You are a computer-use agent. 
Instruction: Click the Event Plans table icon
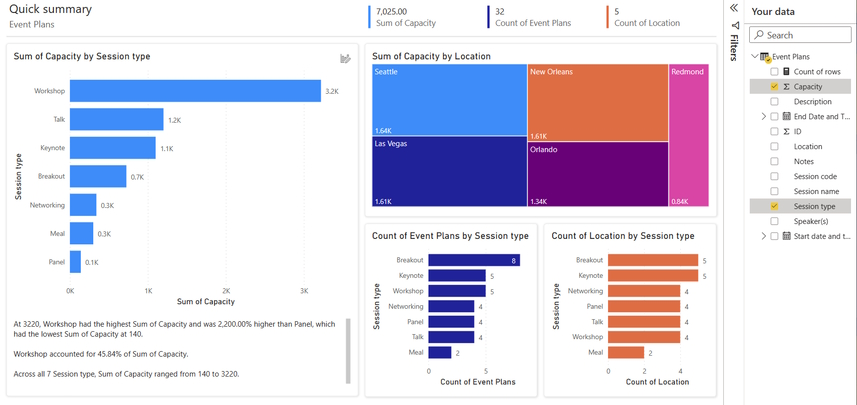[765, 57]
